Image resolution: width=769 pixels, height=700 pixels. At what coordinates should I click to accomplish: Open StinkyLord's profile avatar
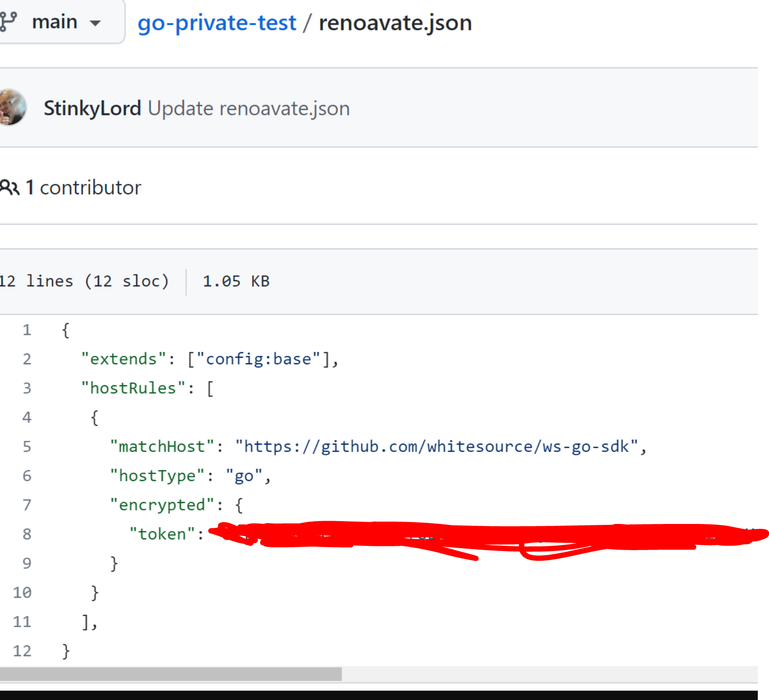click(11, 108)
